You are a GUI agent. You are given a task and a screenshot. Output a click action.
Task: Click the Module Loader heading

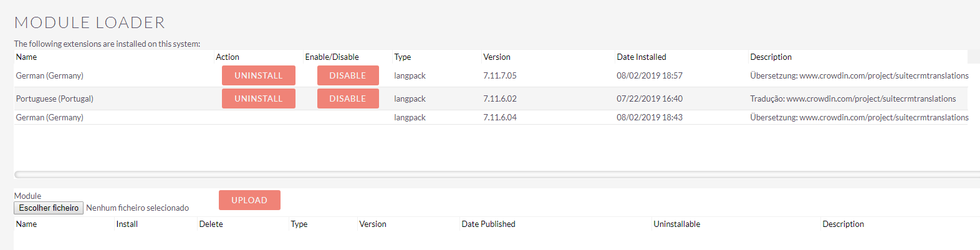tap(90, 22)
